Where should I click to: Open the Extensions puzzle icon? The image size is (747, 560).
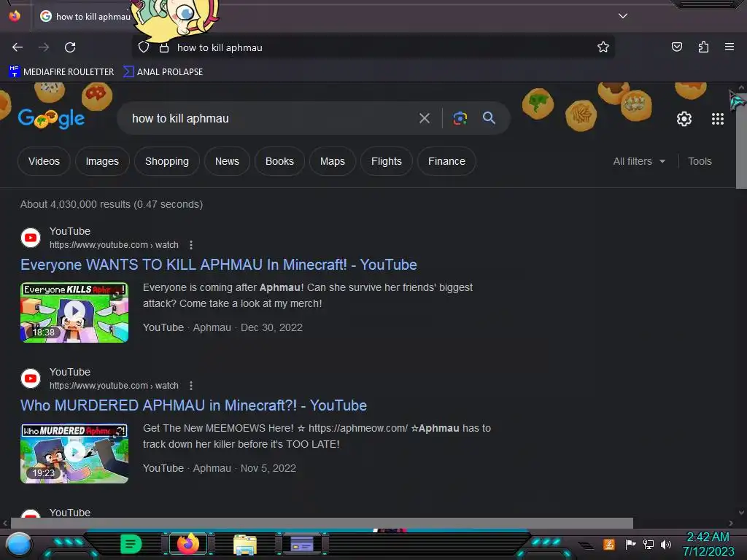coord(703,47)
